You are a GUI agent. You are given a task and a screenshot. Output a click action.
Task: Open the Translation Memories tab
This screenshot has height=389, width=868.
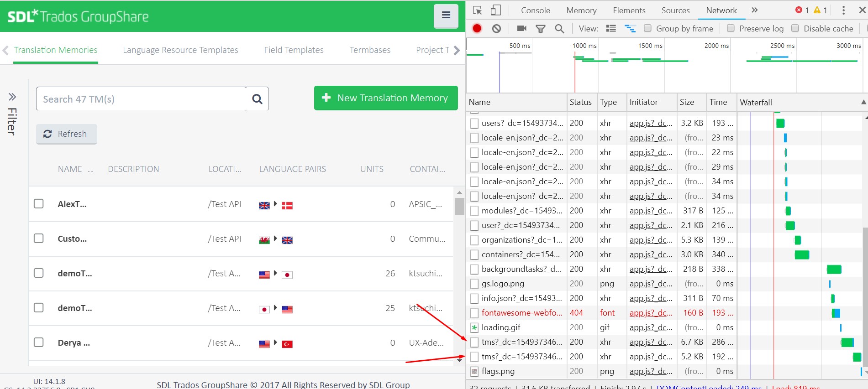(x=56, y=50)
